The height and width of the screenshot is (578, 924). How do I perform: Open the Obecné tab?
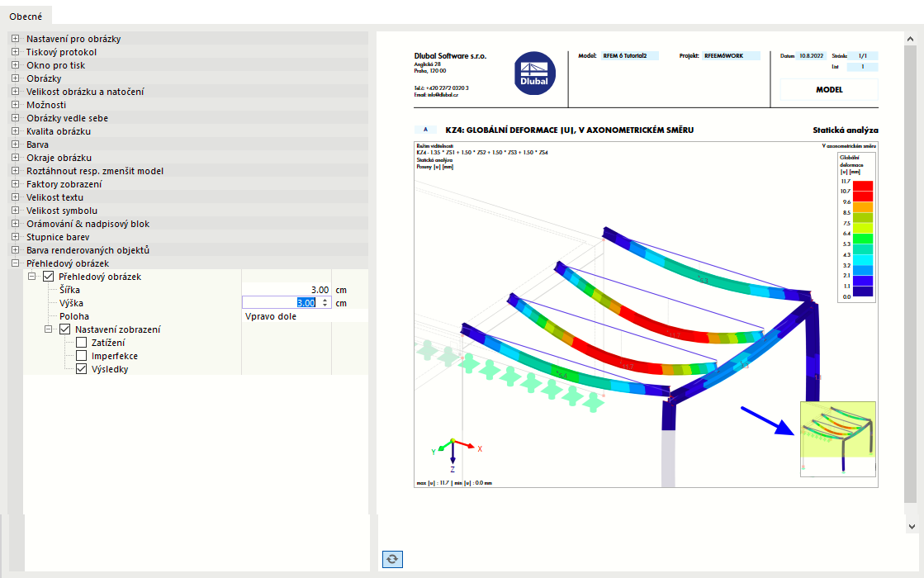coord(26,17)
